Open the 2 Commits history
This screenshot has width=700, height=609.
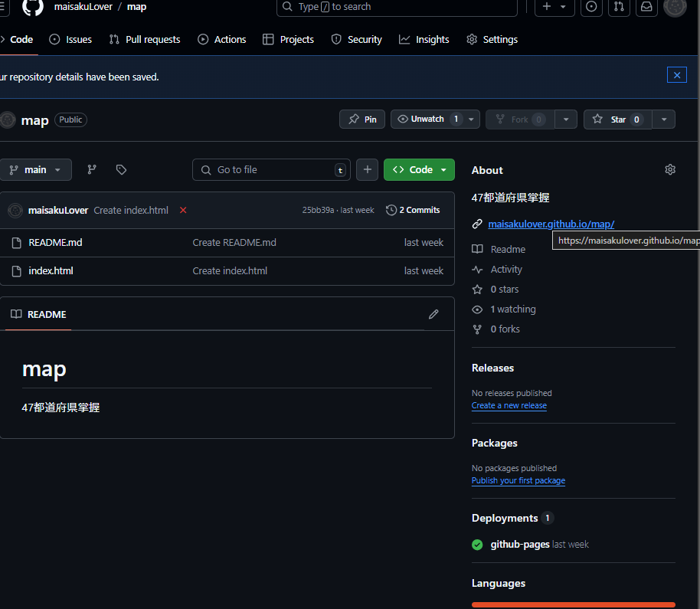(413, 211)
